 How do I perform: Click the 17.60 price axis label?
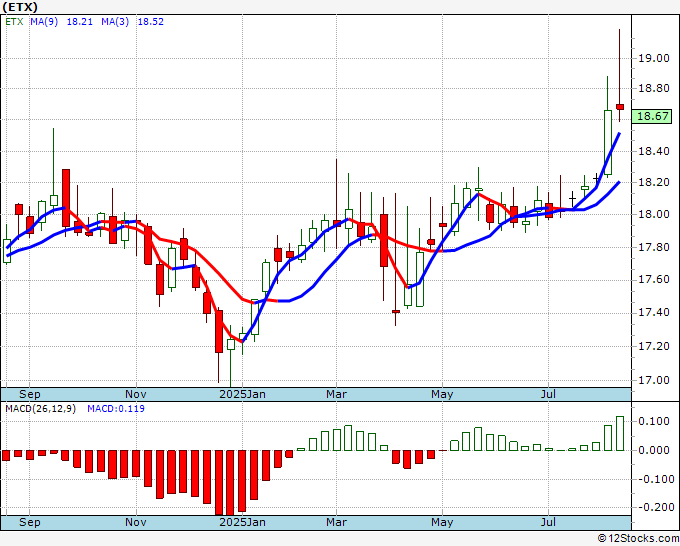tap(654, 279)
